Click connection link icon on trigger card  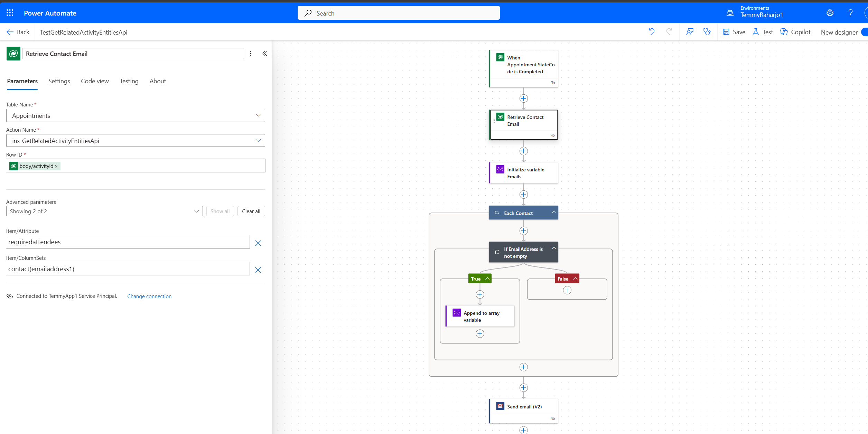(552, 83)
